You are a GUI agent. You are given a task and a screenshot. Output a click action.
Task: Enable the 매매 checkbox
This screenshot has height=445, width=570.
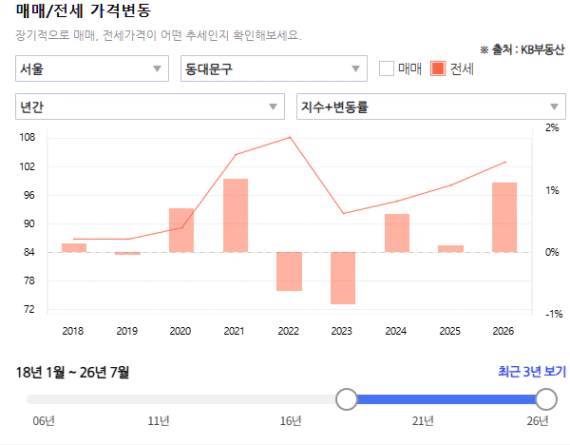386,69
